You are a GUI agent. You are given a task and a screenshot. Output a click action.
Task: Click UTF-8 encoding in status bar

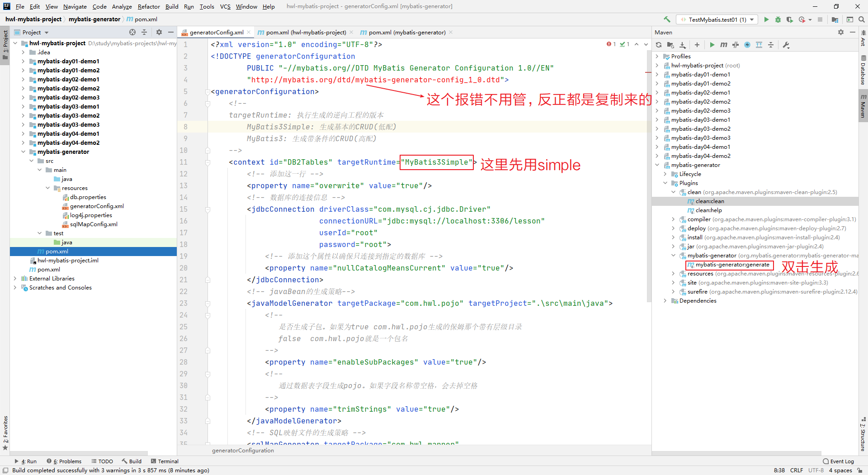(816, 470)
